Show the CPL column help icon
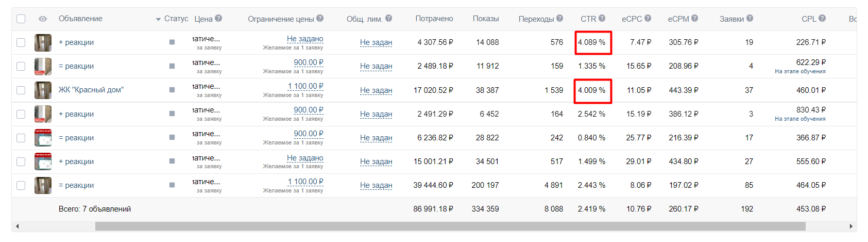 click(x=822, y=18)
